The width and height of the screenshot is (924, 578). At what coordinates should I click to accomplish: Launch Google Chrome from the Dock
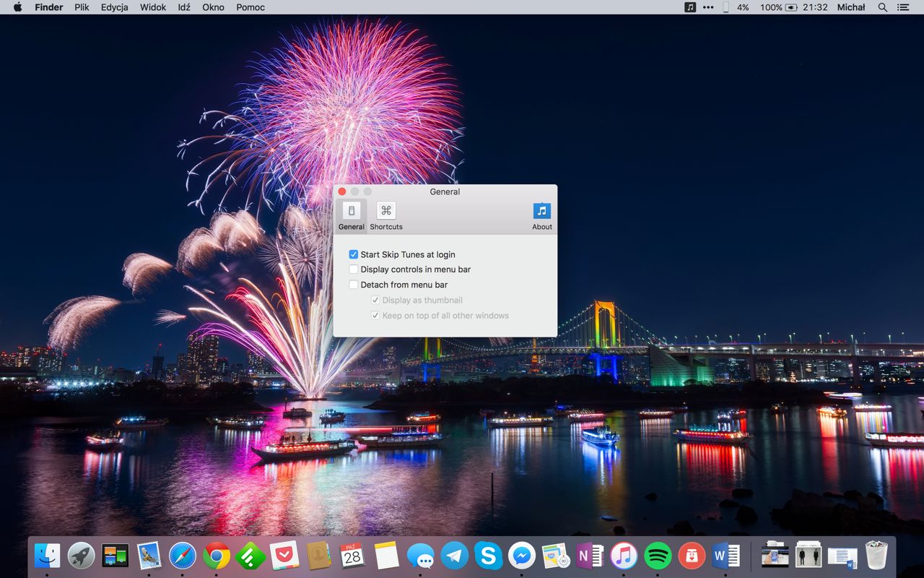[217, 556]
